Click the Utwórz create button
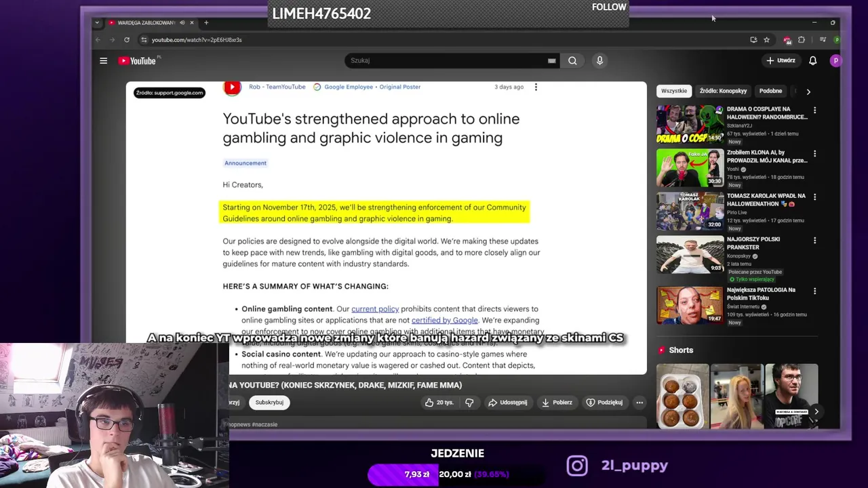Screen dimensions: 868x488 781,60
